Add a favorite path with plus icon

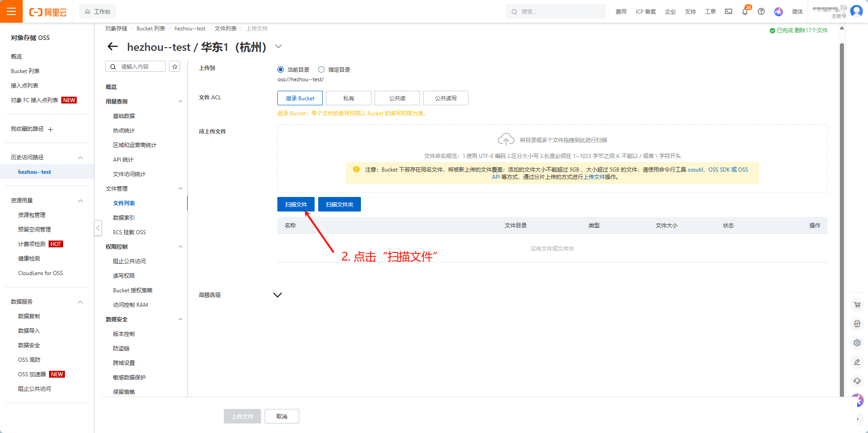tap(50, 129)
